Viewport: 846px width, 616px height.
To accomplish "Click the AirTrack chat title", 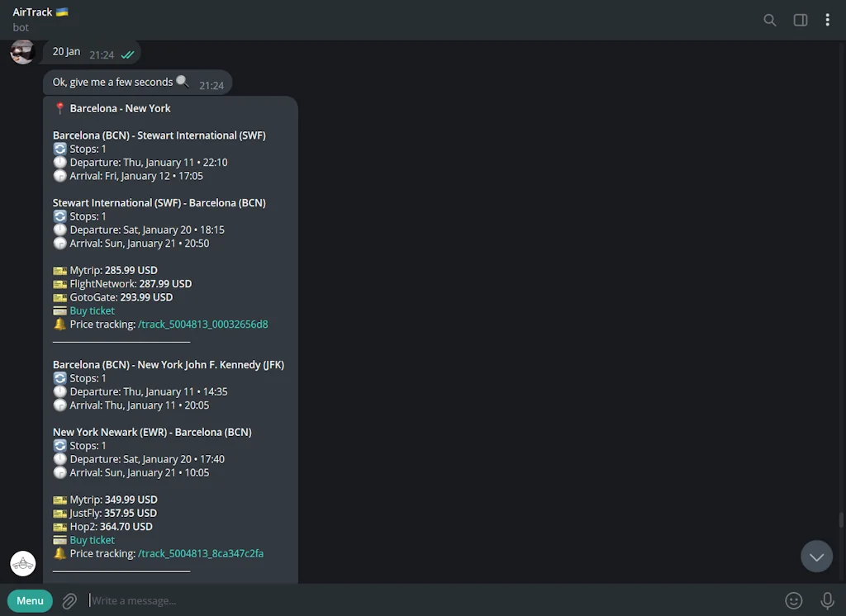I will coord(33,12).
